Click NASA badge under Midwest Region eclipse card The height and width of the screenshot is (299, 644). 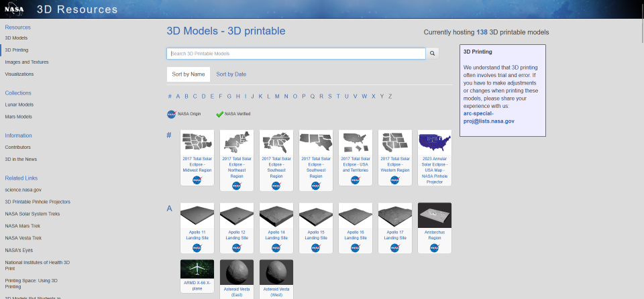click(197, 180)
